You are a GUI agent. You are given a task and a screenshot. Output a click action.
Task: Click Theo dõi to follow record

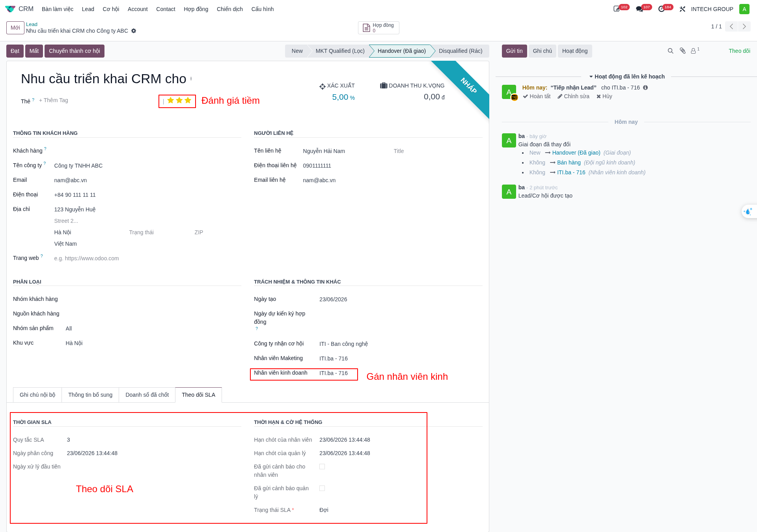pos(739,51)
